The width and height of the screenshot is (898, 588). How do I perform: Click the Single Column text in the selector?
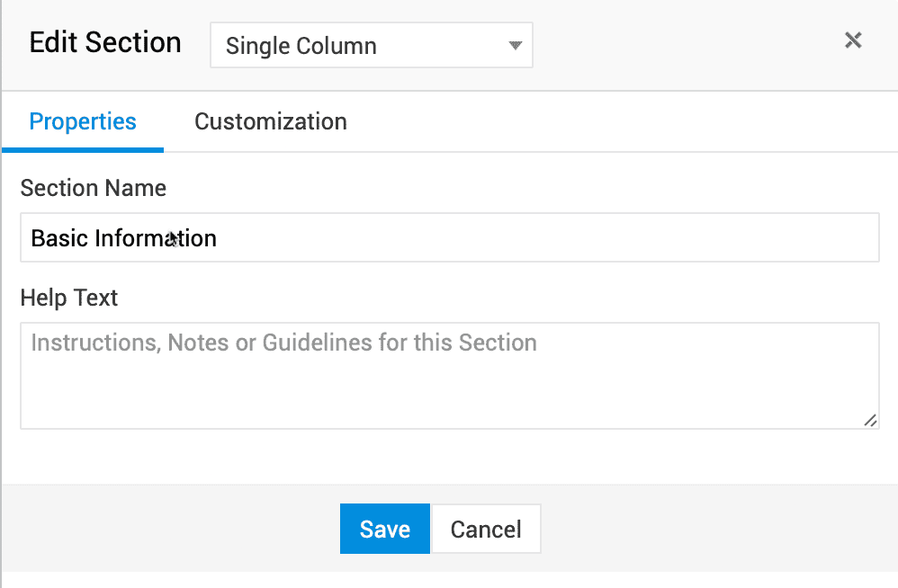301,46
